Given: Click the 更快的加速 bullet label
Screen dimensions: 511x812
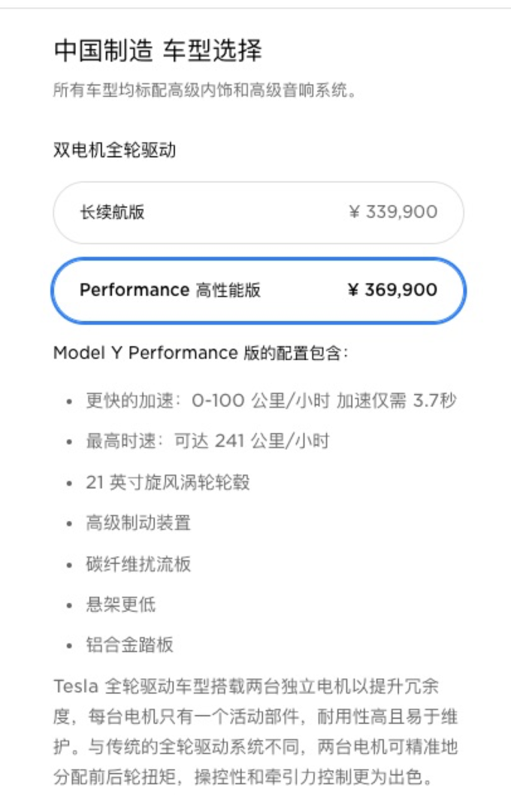Looking at the screenshot, I should [130, 401].
